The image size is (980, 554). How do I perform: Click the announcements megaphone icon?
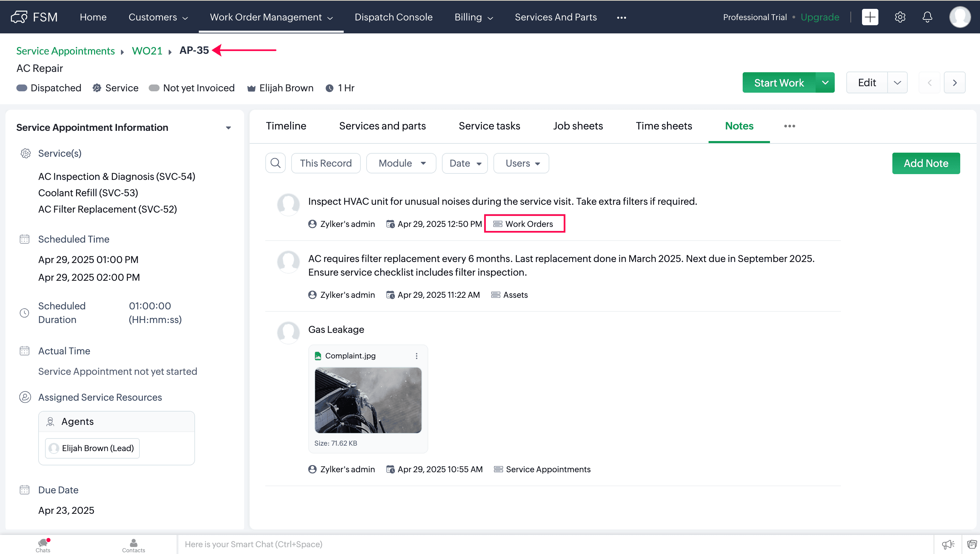coord(948,544)
